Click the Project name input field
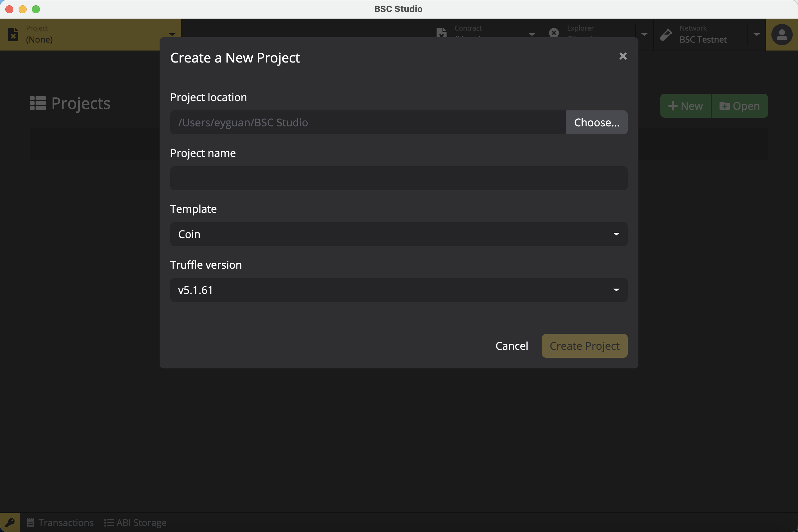Viewport: 798px width, 532px height. (399, 178)
